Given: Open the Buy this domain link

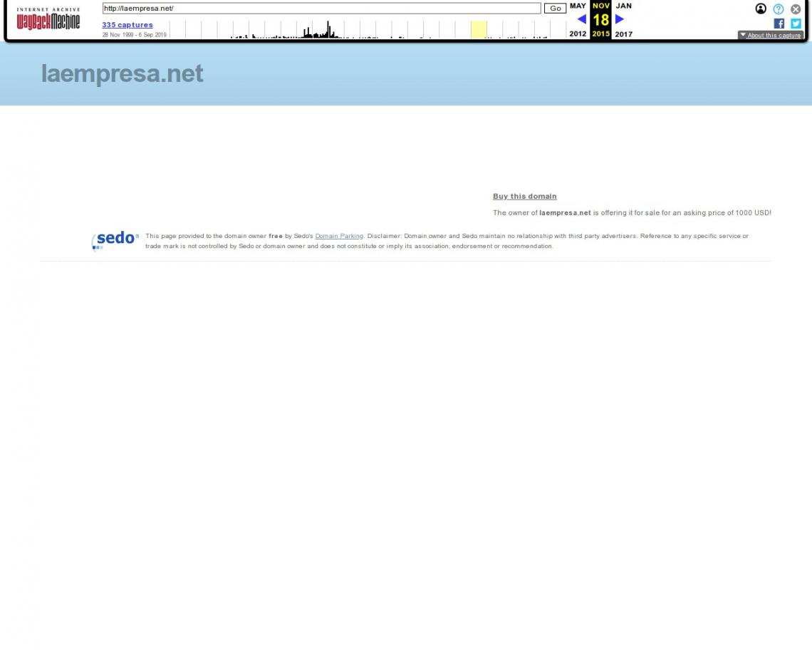Looking at the screenshot, I should click(x=524, y=196).
